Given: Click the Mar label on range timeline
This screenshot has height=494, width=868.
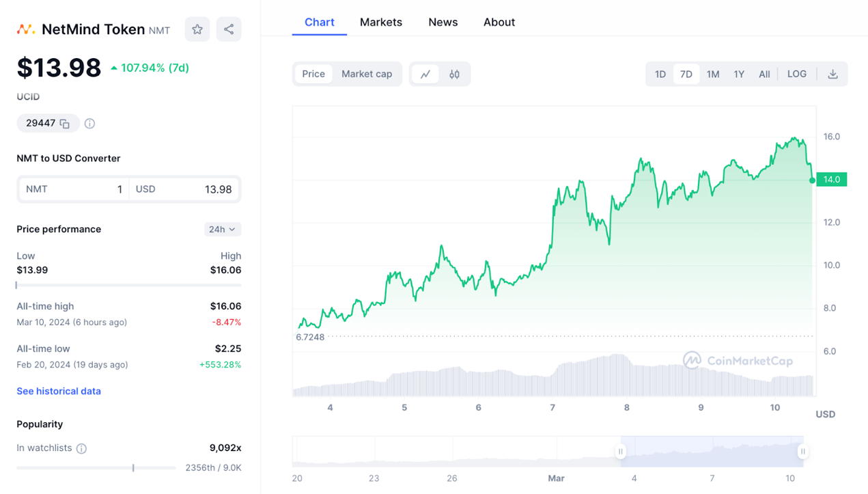Looking at the screenshot, I should [x=556, y=478].
